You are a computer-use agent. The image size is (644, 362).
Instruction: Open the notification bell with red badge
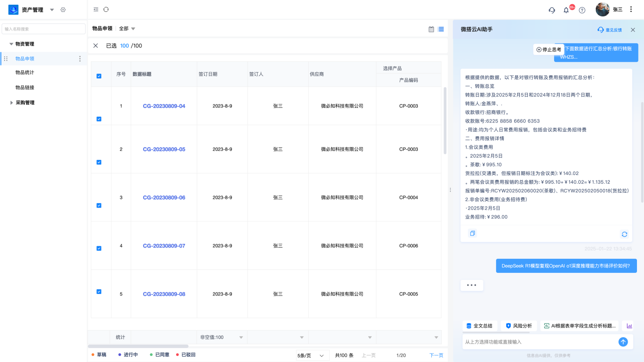566,9
